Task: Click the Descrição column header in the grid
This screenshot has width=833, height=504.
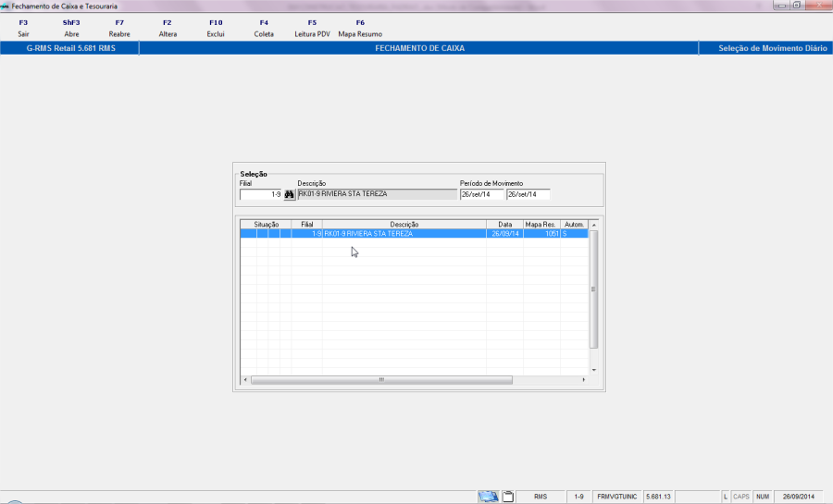Action: pyautogui.click(x=404, y=225)
